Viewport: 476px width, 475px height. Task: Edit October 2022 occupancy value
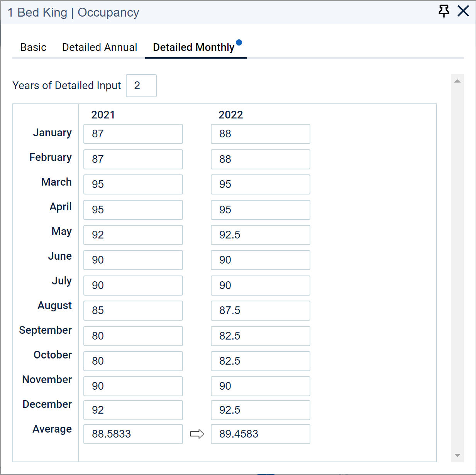261,361
